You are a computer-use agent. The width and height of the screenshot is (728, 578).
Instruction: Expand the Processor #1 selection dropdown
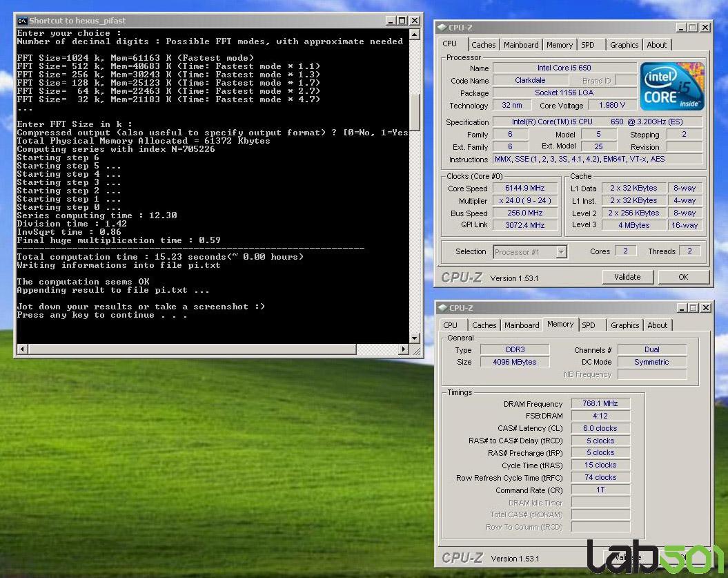(561, 252)
